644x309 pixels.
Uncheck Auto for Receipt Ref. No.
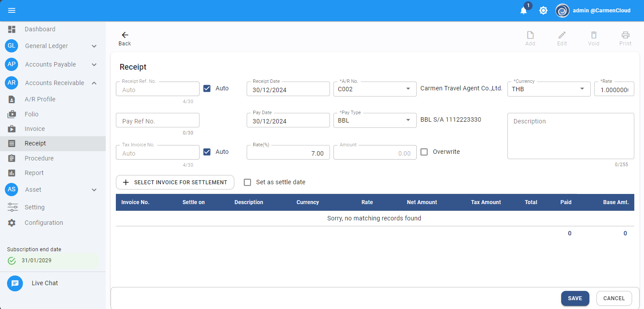coord(207,88)
